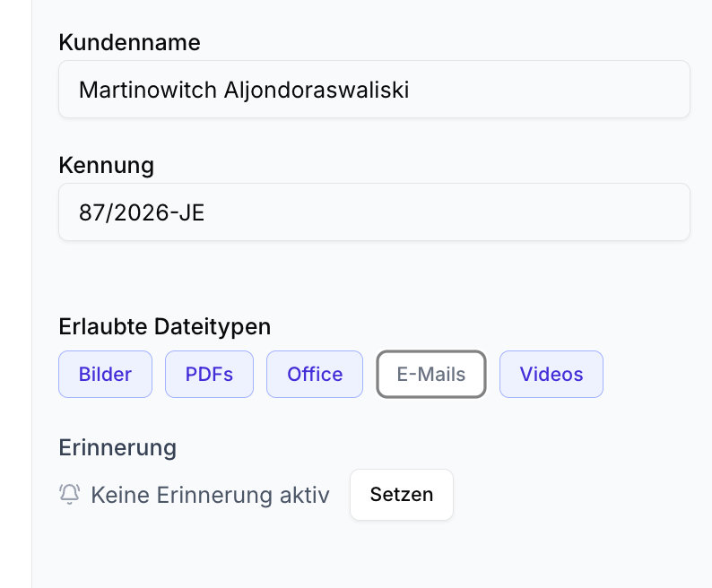712x588 pixels.
Task: Click the Kennung label
Action: (106, 165)
